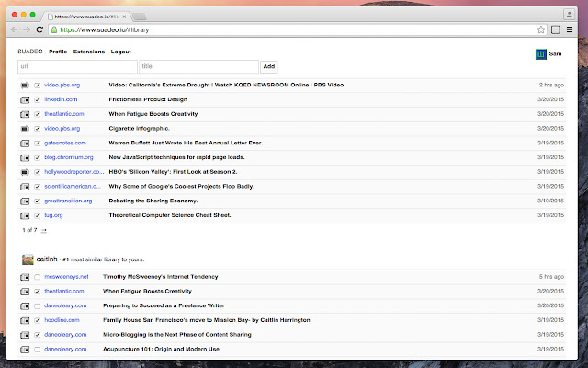Open the Chrome hamburger menu
588x368 pixels.
[x=570, y=29]
